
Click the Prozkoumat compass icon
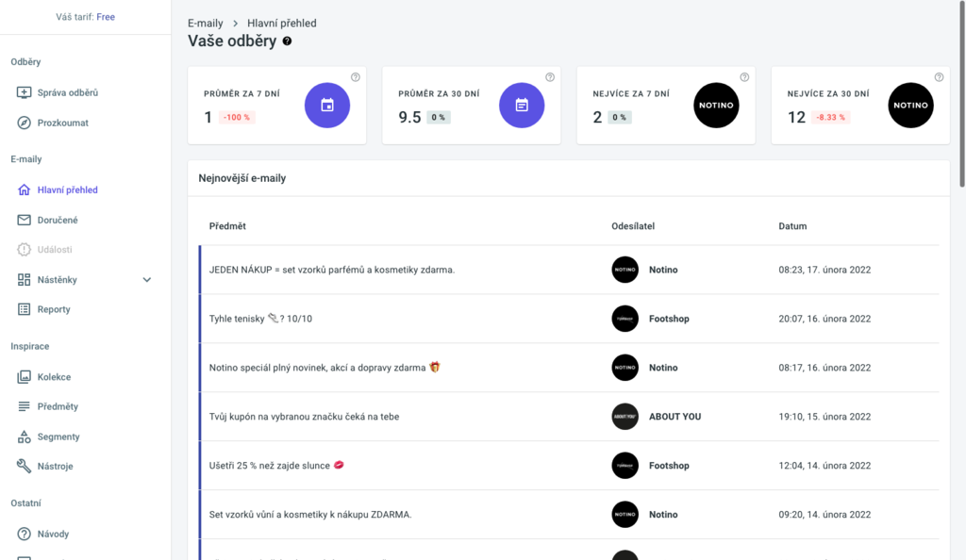click(x=24, y=124)
